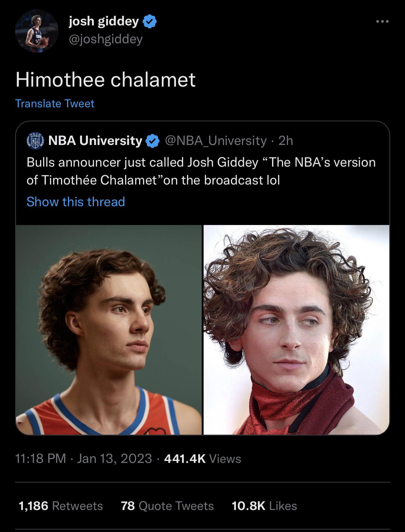
Task: Click the josh giddey display name
Action: 104,21
